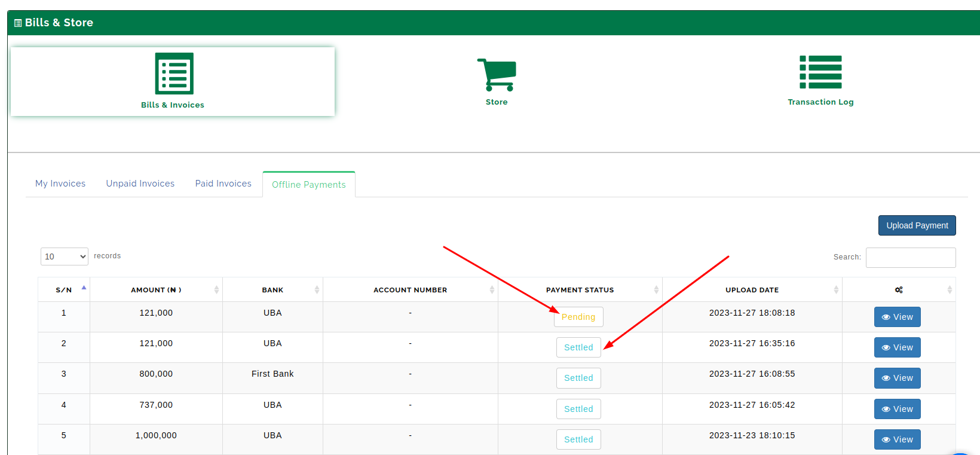Switch to Unpaid Invoices tab
980x455 pixels.
point(140,184)
